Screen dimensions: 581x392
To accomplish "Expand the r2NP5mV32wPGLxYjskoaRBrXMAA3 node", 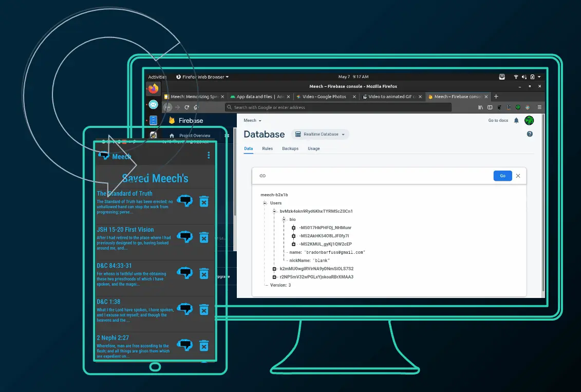I will (x=274, y=277).
